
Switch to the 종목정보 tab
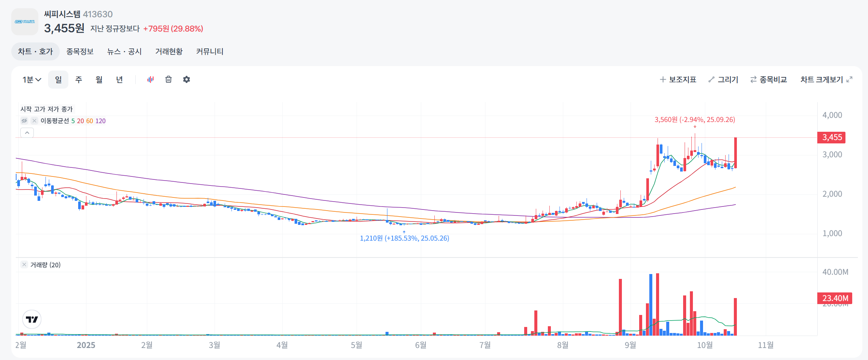click(x=80, y=51)
